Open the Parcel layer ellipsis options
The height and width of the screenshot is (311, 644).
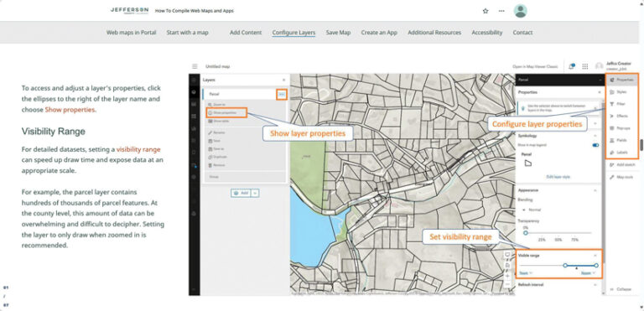click(x=282, y=94)
